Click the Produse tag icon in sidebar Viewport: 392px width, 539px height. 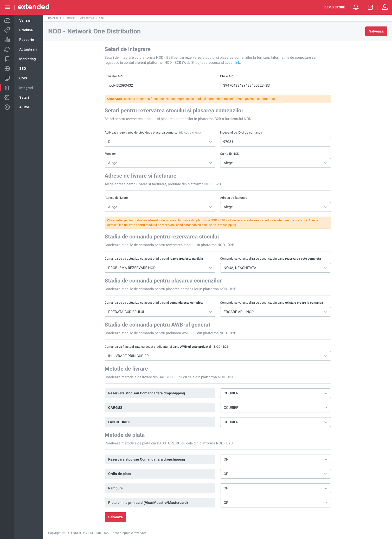tap(7, 30)
